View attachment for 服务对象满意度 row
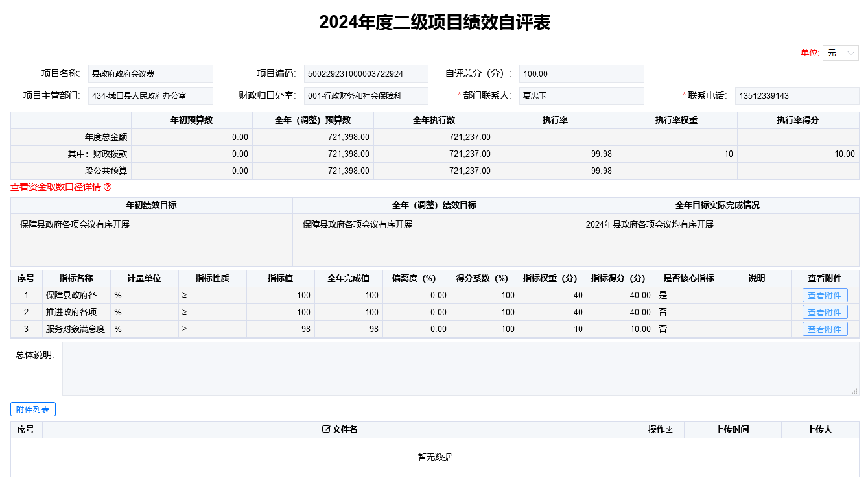 (x=825, y=329)
